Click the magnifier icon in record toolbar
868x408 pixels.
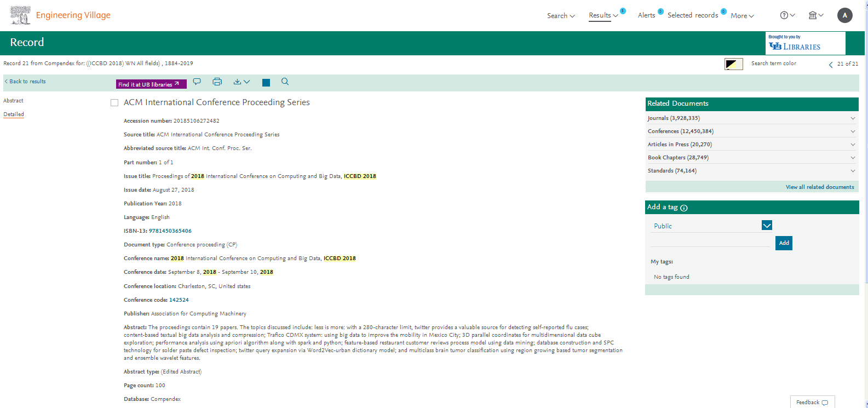[285, 82]
